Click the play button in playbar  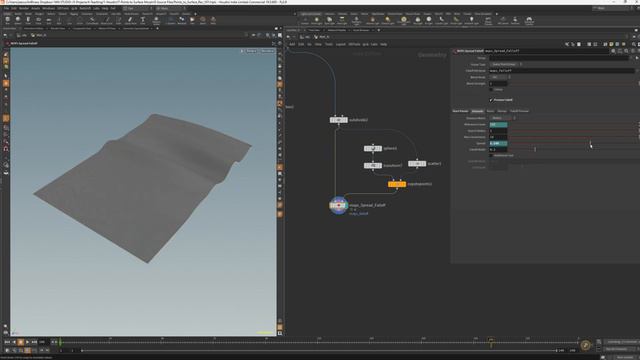coord(27,342)
